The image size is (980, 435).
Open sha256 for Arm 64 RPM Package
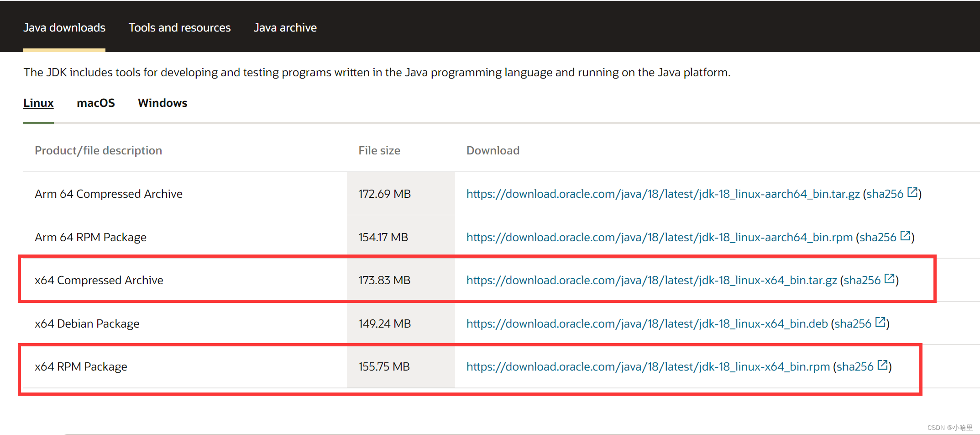(x=878, y=237)
